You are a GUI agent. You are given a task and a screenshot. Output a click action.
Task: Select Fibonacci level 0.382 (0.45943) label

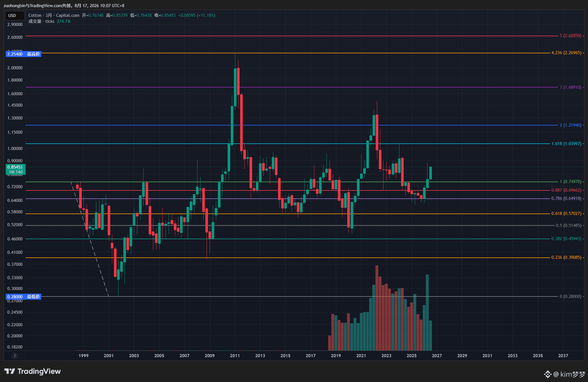566,239
